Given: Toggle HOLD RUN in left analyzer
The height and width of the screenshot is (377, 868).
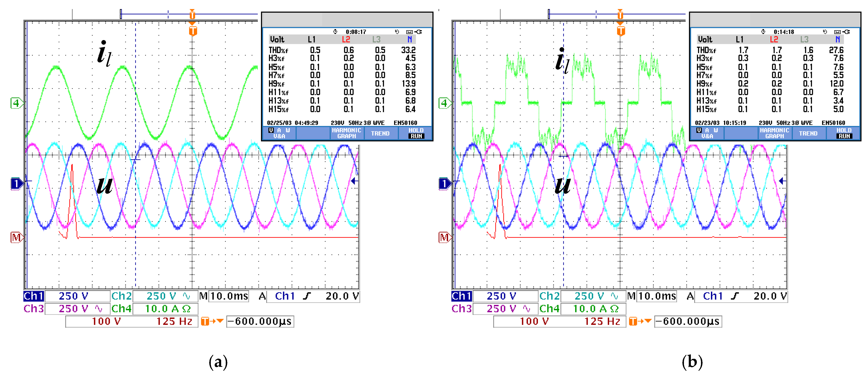Looking at the screenshot, I should (416, 133).
